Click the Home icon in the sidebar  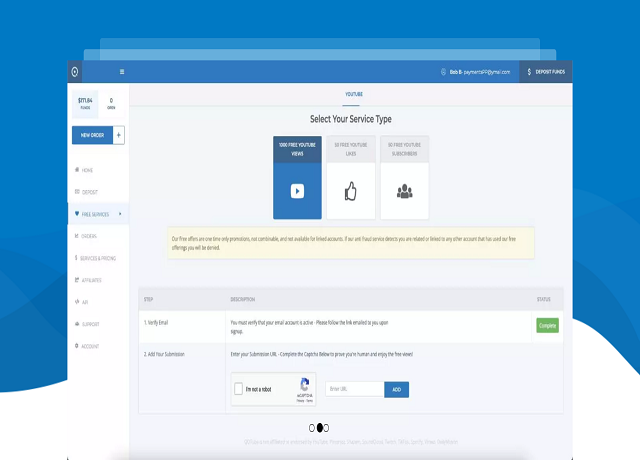pos(77,169)
